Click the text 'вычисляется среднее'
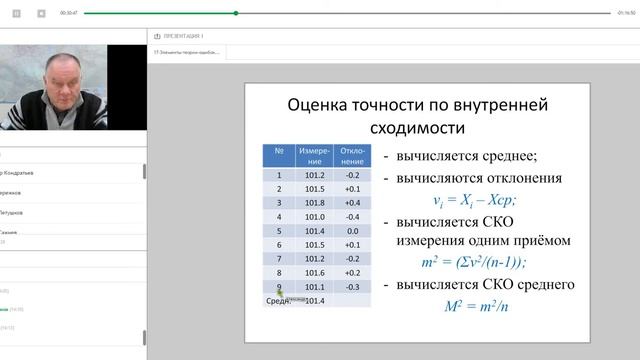This screenshot has width=640, height=360. coord(467,156)
